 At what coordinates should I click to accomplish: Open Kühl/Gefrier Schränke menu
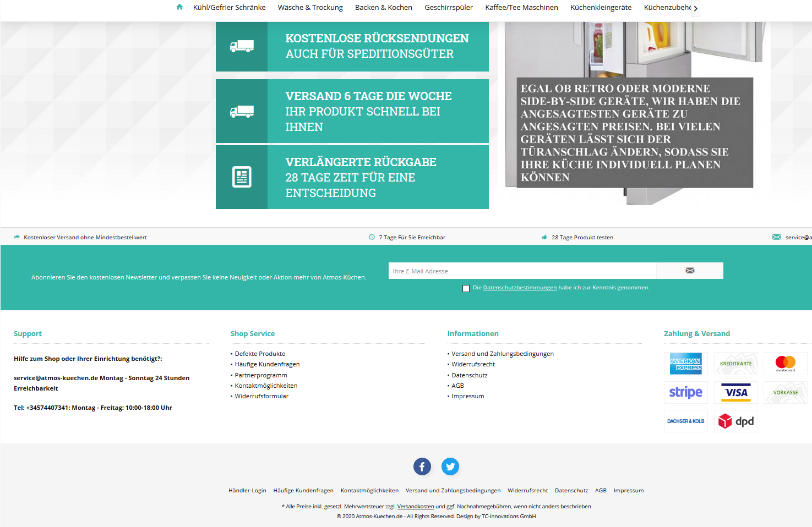229,8
